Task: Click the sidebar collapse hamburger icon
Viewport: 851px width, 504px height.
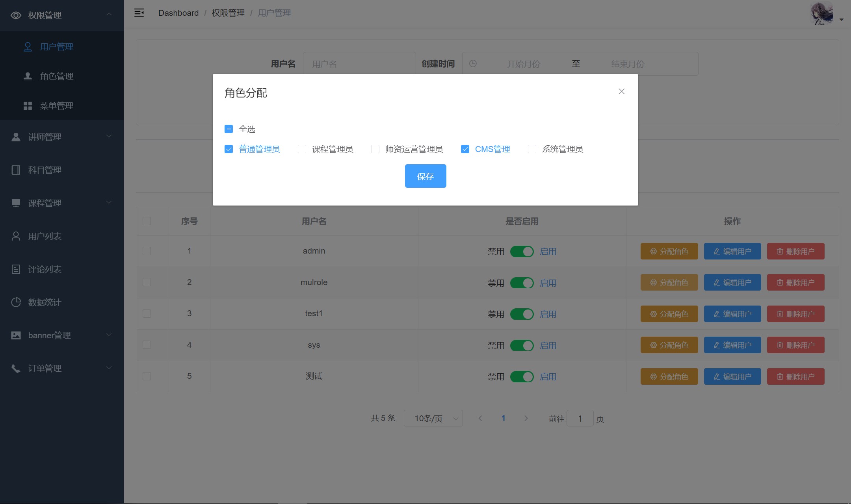Action: (139, 13)
